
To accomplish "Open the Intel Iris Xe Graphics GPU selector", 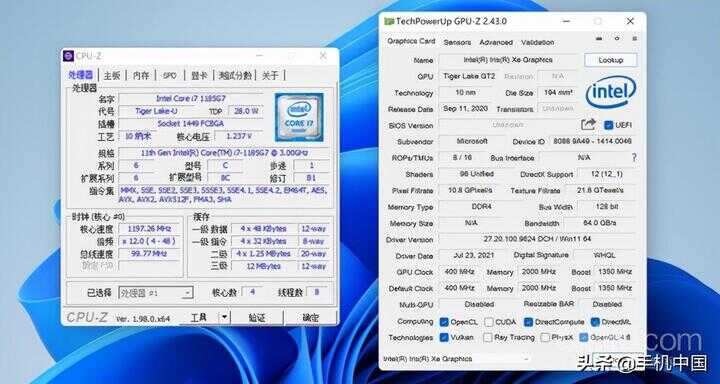I will (456, 359).
